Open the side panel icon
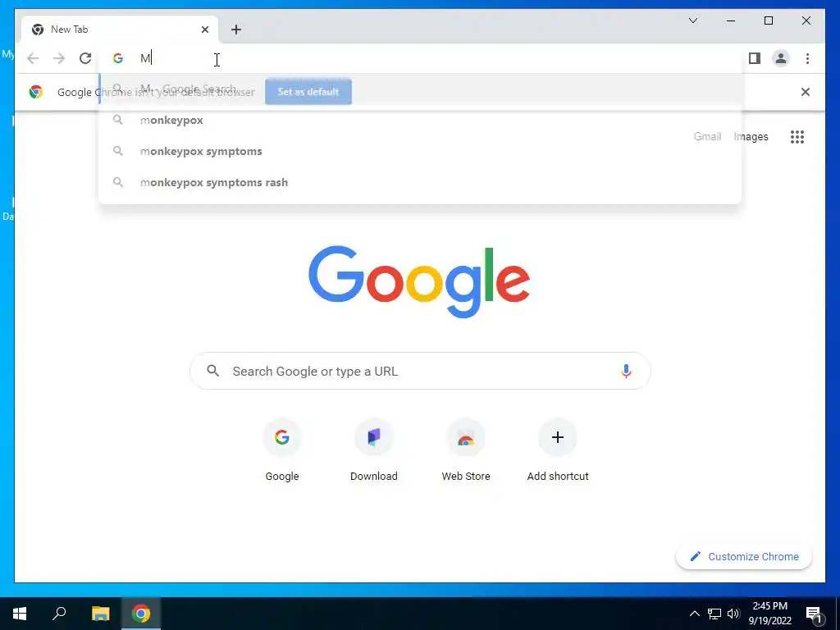This screenshot has width=840, height=630. pyautogui.click(x=755, y=58)
